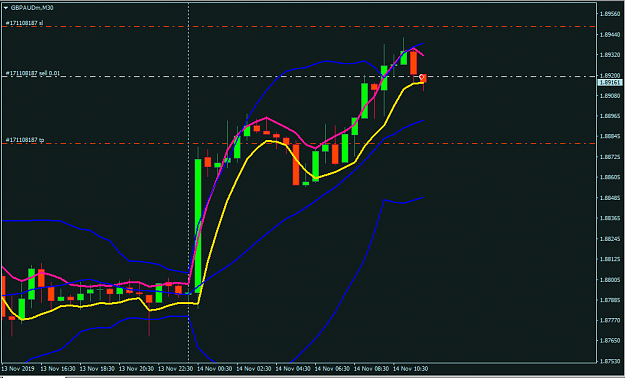Viewport: 625px width, 378px height.
Task: Select the '#171108187 tp' take profit label
Action: [25, 140]
